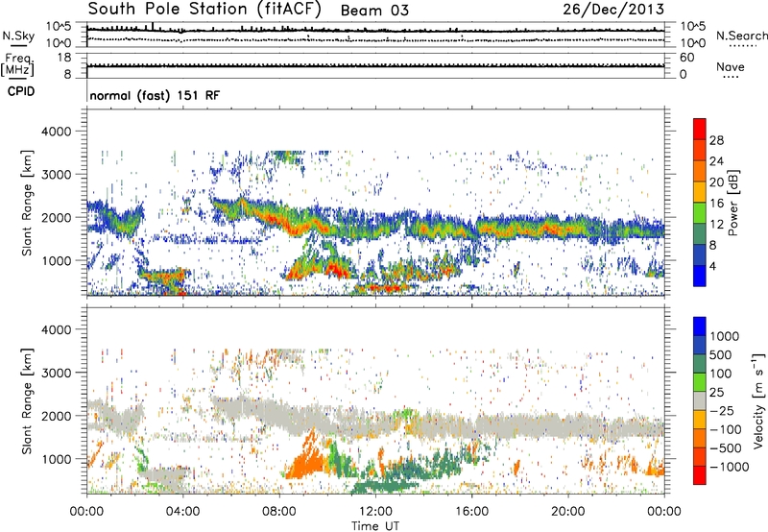Screen dimensions: 768x532
Task: Pick the light green 12–16 dB Power segment
Action: click(700, 212)
